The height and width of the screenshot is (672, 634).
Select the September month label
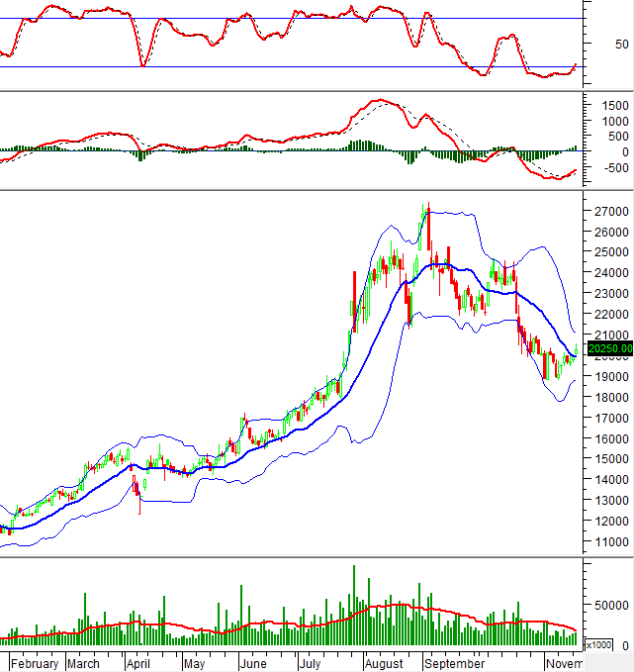click(455, 663)
